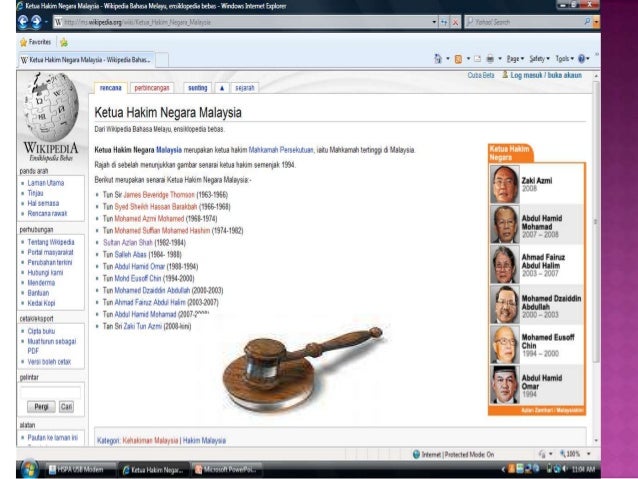This screenshot has width=638, height=479.
Task: Click the Pergi button
Action: 41,407
